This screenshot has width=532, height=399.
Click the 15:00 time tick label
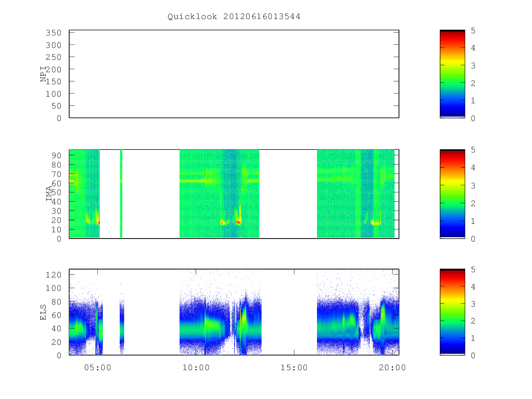point(294,368)
